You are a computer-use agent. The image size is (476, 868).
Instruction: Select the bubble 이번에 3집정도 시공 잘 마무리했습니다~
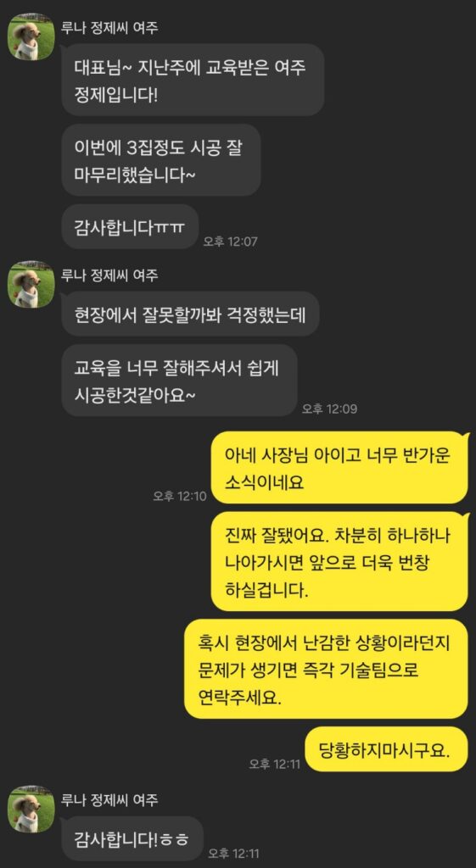[160, 160]
